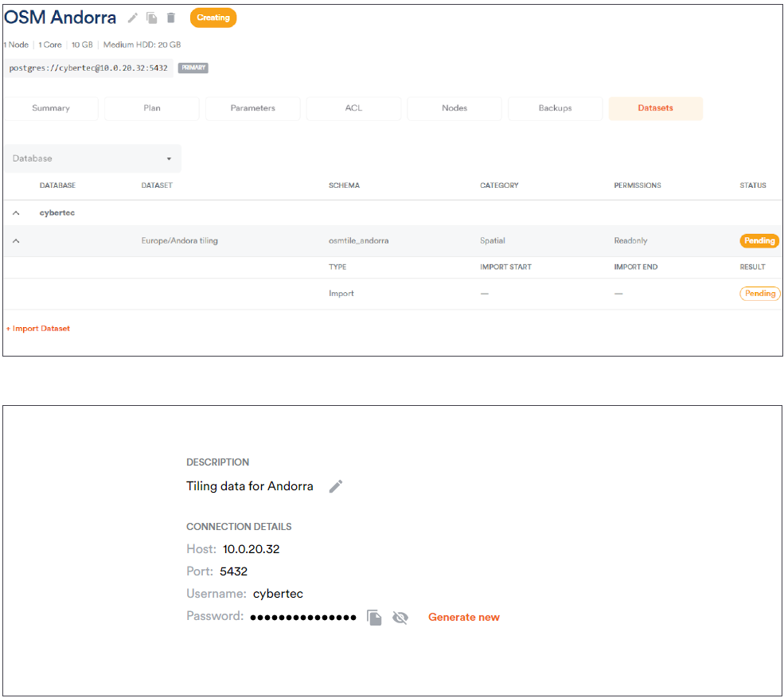
Task: Click the trash icon to delete cluster
Action: tap(170, 18)
